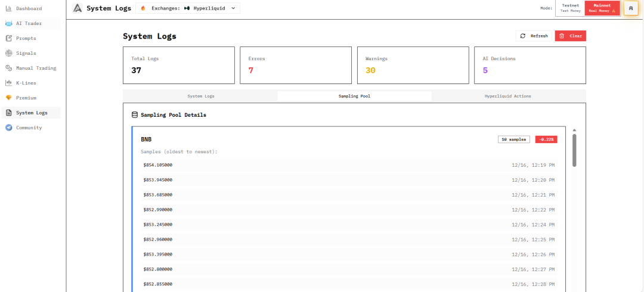The image size is (644, 292).
Task: Click the dropdown chevron next to Hyperliquid
Action: coord(233,8)
